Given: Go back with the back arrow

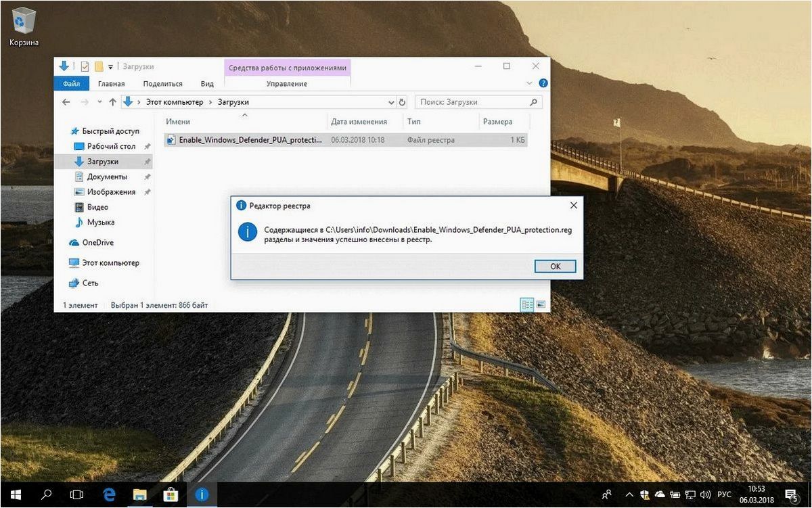Looking at the screenshot, I should (66, 102).
